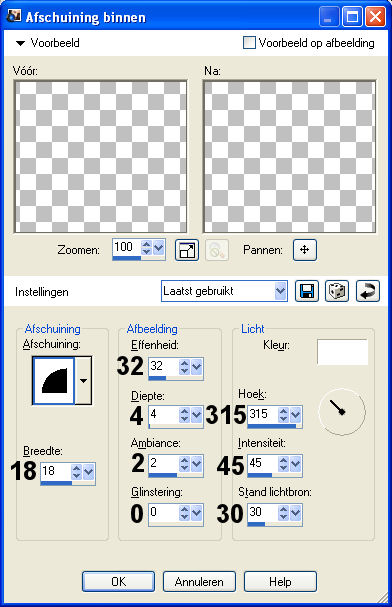Increase the Effenheid value with the spinner
The height and width of the screenshot is (607, 392).
tap(185, 363)
